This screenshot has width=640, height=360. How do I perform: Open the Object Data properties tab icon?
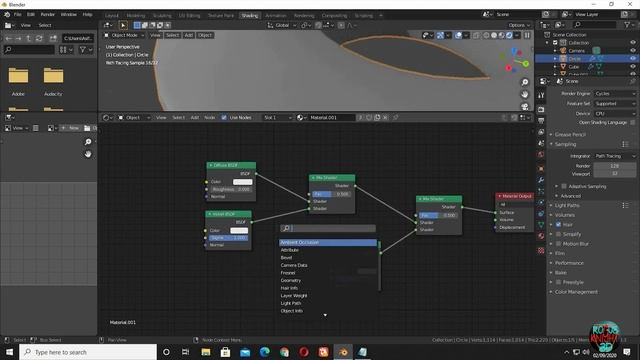[x=541, y=224]
